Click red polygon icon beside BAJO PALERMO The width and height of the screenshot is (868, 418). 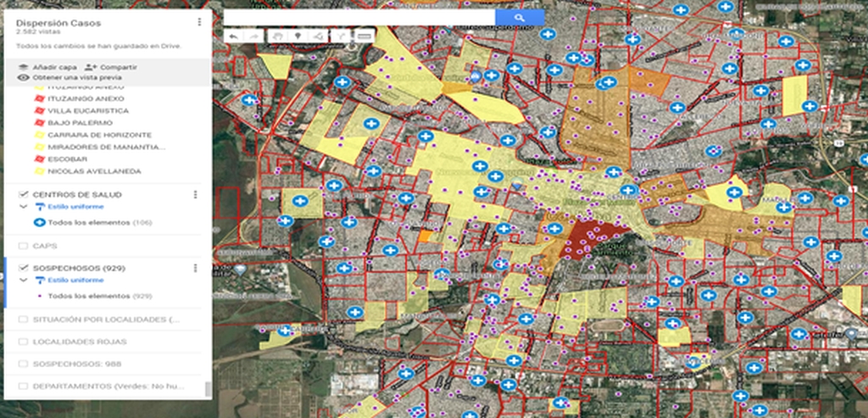click(39, 123)
